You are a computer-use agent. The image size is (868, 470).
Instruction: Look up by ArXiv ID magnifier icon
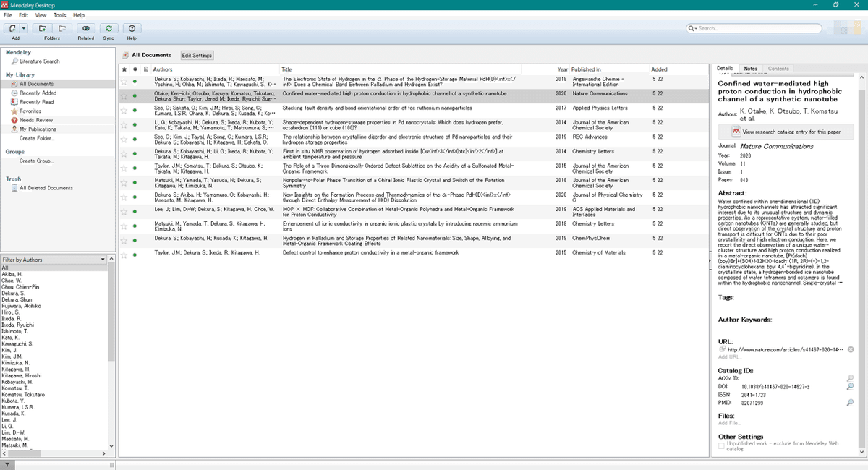pyautogui.click(x=851, y=378)
